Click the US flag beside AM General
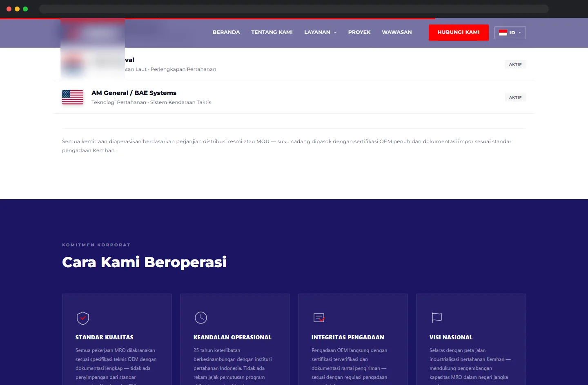Viewport: 588px width, 385px height. pyautogui.click(x=73, y=97)
